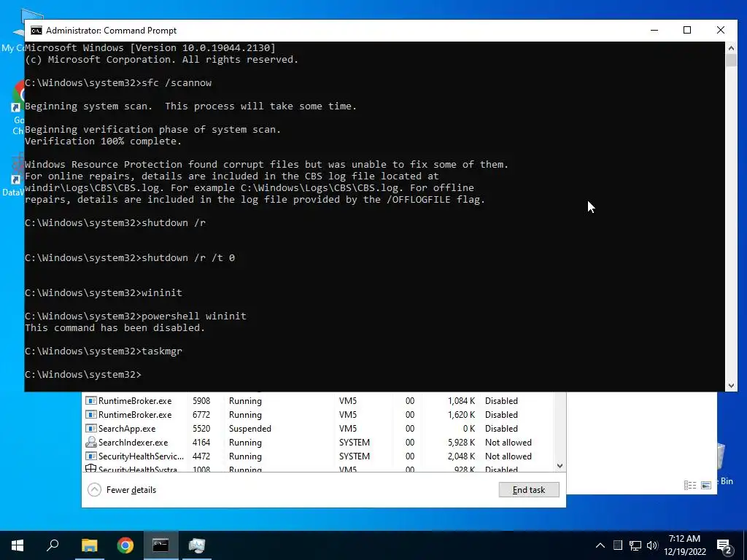
Task: Click Not allowed cell for SecurityHealthService
Action: click(x=508, y=456)
